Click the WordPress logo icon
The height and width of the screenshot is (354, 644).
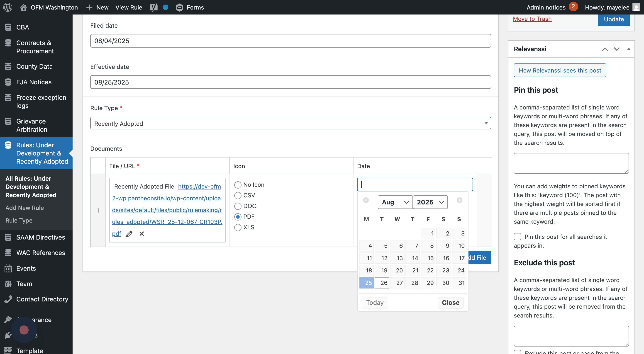pos(8,7)
